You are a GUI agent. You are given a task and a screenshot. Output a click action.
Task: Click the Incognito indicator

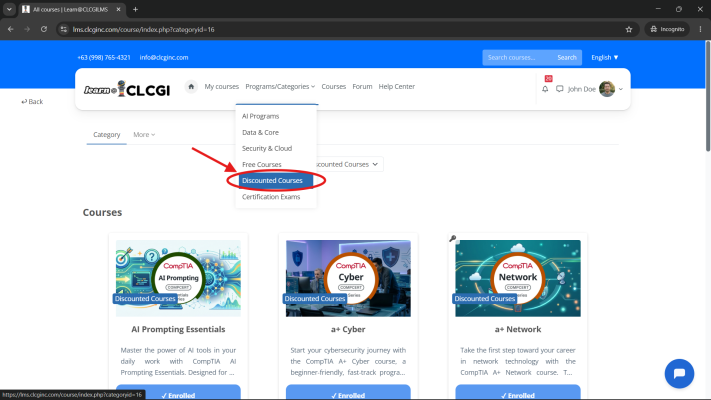[x=667, y=29]
